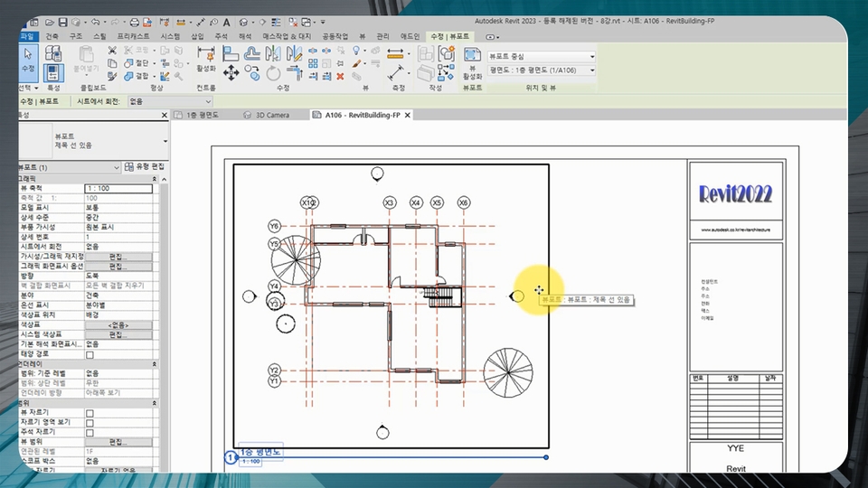Click 편집 button for 뷰 범위

pyautogui.click(x=118, y=442)
